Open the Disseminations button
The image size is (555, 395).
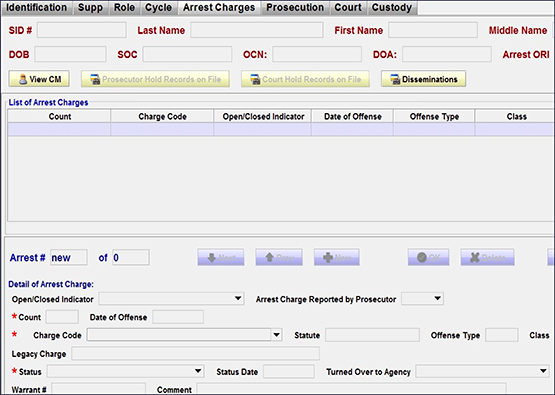tap(423, 79)
